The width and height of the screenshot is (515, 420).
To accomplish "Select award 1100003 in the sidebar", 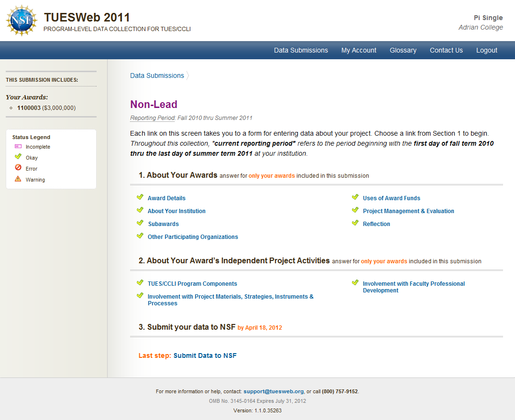I will coord(29,108).
